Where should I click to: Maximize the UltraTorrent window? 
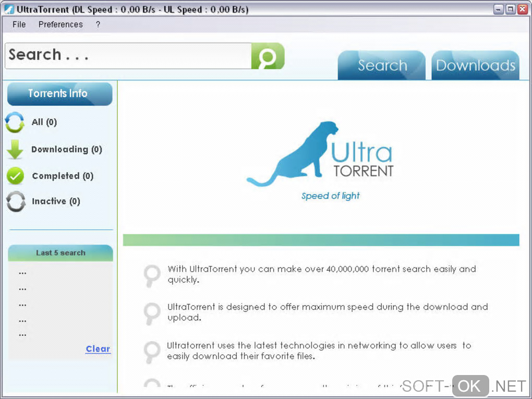(x=510, y=9)
